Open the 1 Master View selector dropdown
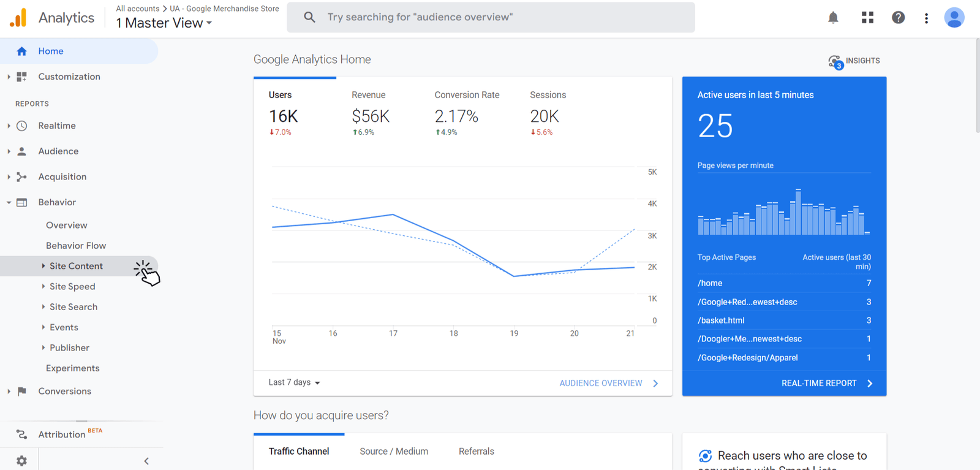 click(x=164, y=23)
